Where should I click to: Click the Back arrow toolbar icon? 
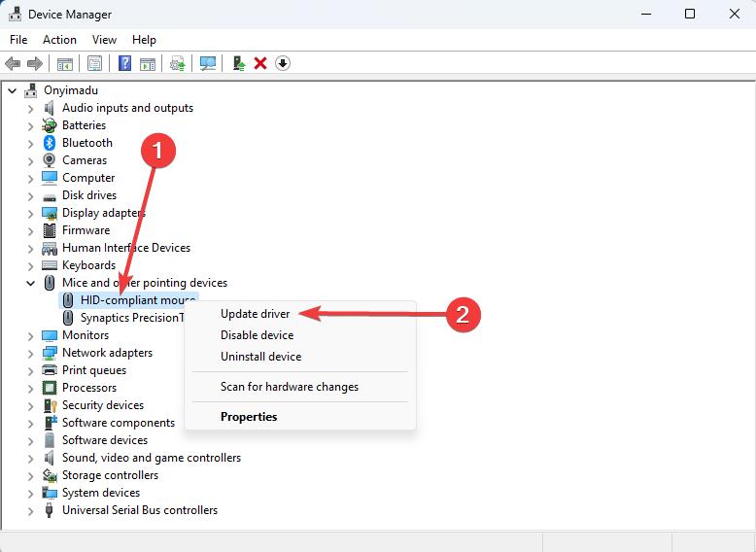pyautogui.click(x=13, y=63)
